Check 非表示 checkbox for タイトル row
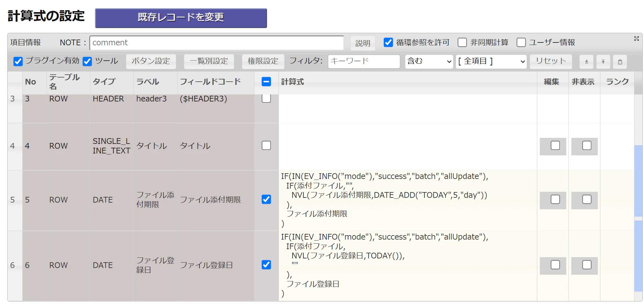 [587, 145]
